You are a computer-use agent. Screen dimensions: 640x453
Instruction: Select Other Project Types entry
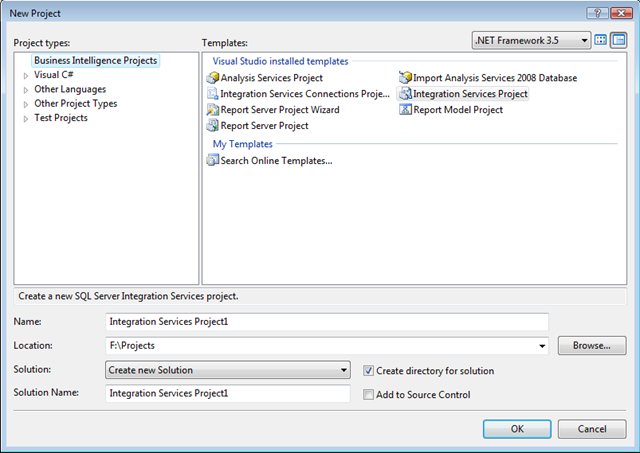pos(76,103)
